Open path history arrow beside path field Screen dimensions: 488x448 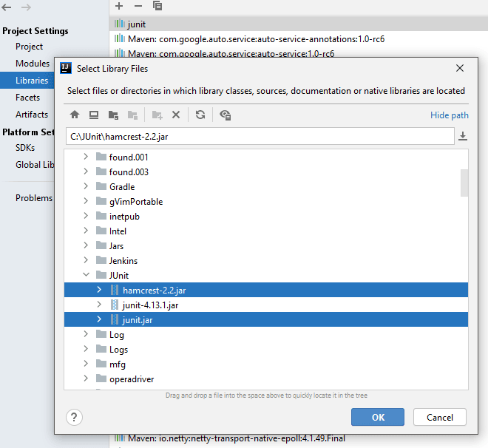pyautogui.click(x=463, y=136)
